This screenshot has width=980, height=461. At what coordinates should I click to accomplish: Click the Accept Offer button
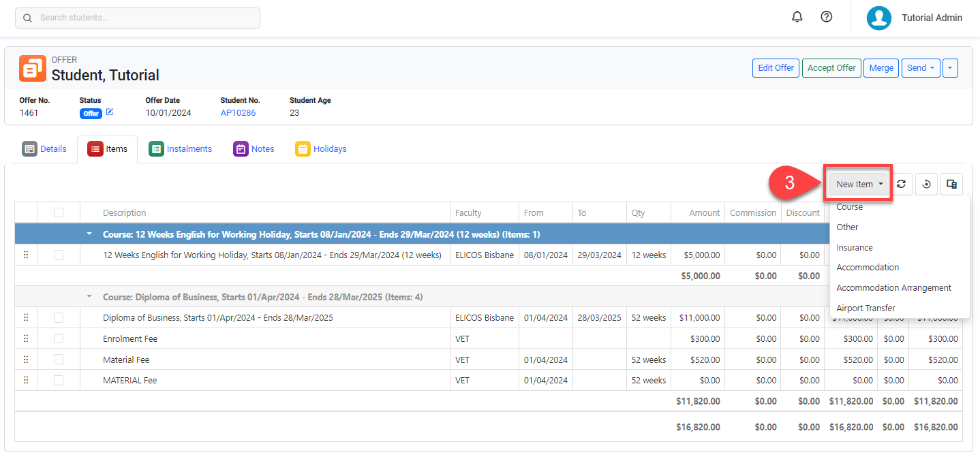[x=831, y=68]
